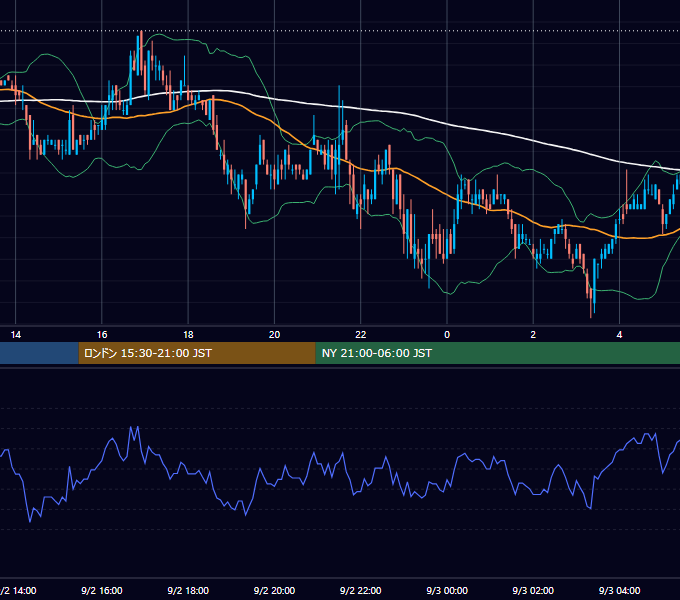Screen dimensions: 680x600
Task: Click the '22' hour label on price chart axis
Action: click(361, 335)
